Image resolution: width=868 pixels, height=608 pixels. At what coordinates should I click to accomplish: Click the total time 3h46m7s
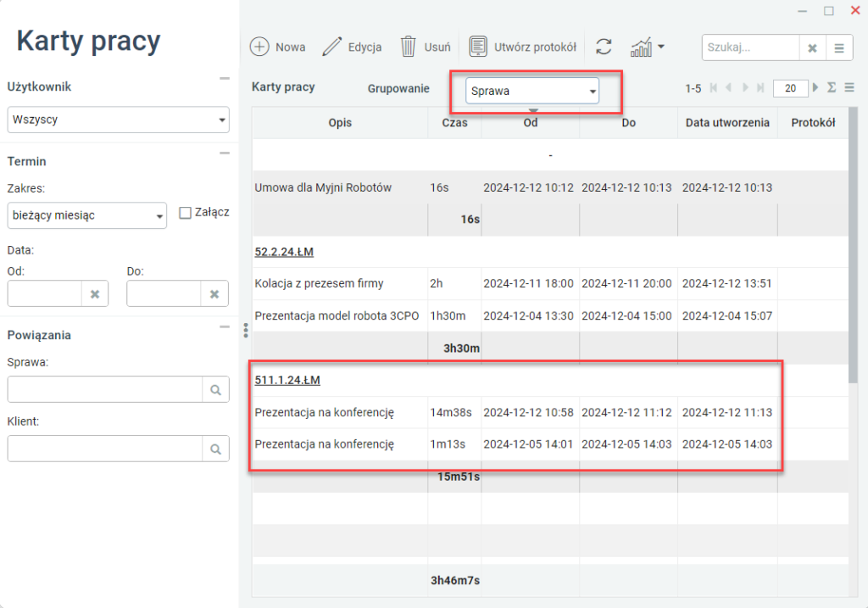point(455,581)
